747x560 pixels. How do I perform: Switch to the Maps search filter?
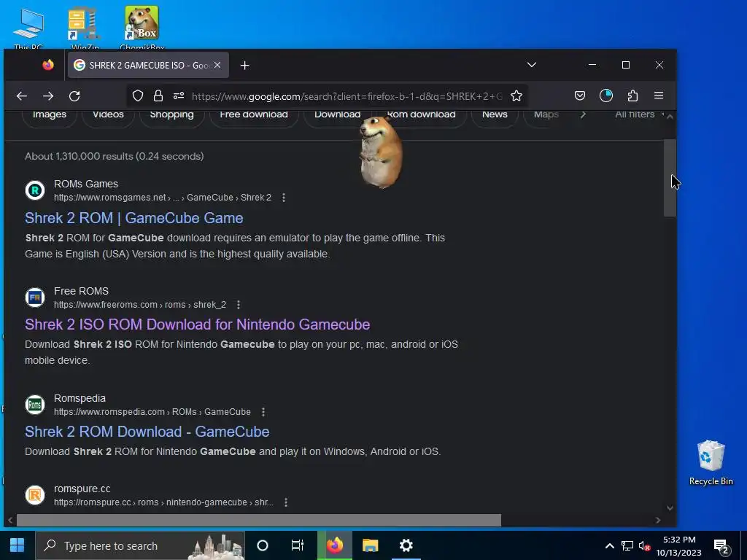click(546, 114)
